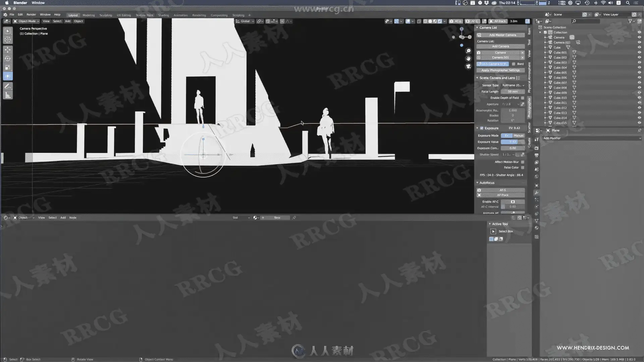
Task: Select the Move tool in left toolbar
Action: 8,50
